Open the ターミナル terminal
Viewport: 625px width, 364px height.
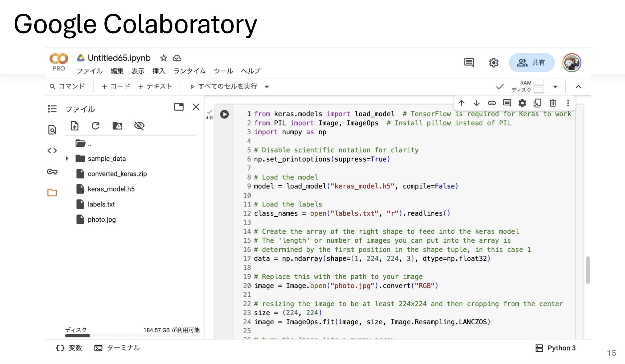[117, 348]
